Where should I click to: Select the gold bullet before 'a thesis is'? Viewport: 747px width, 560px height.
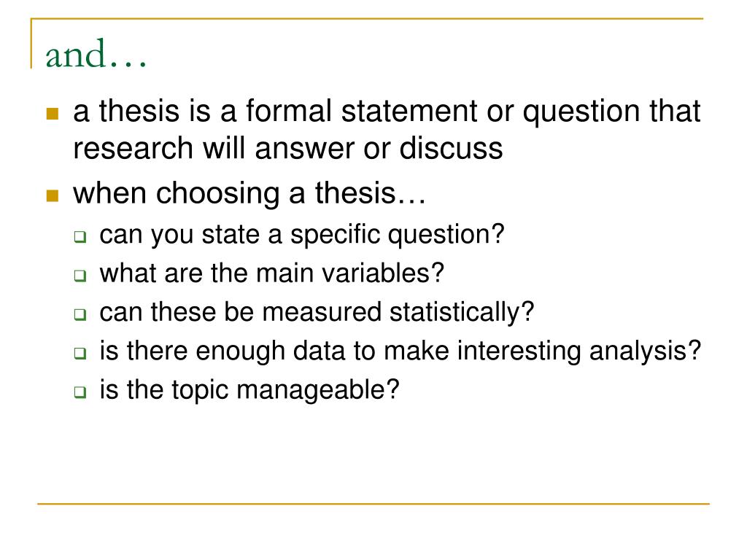point(53,113)
